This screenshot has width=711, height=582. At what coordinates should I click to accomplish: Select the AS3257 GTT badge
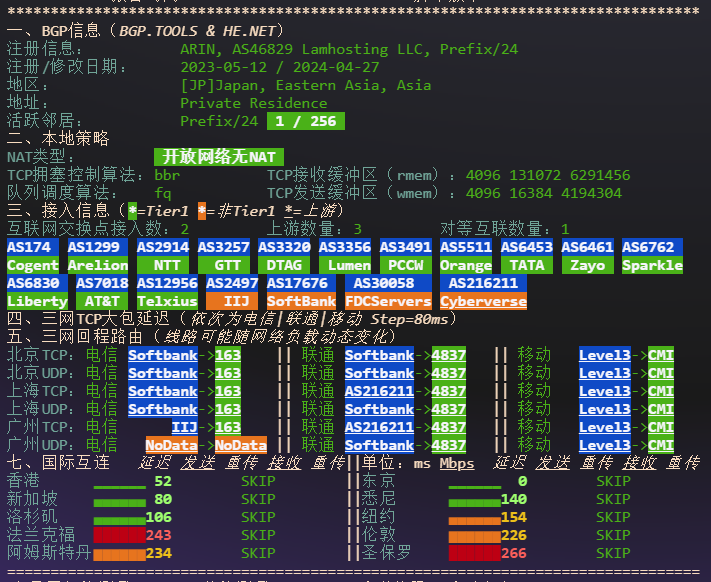click(224, 256)
